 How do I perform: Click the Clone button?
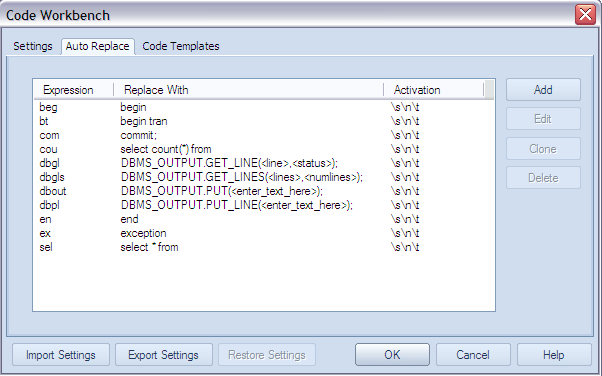(543, 149)
